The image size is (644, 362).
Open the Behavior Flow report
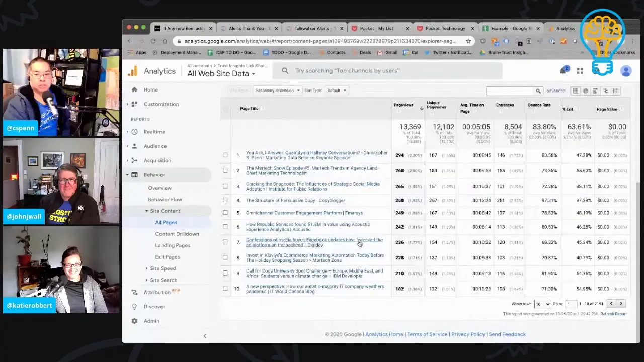(x=165, y=200)
